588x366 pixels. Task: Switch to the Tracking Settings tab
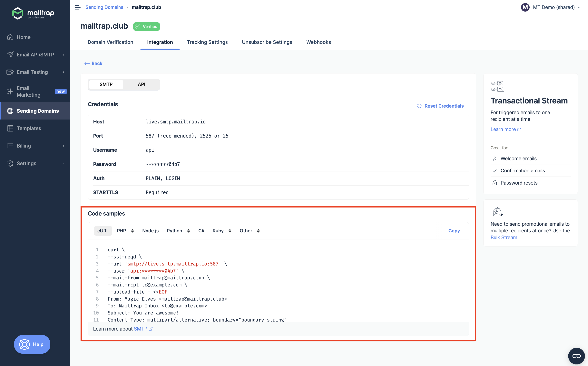[207, 42]
